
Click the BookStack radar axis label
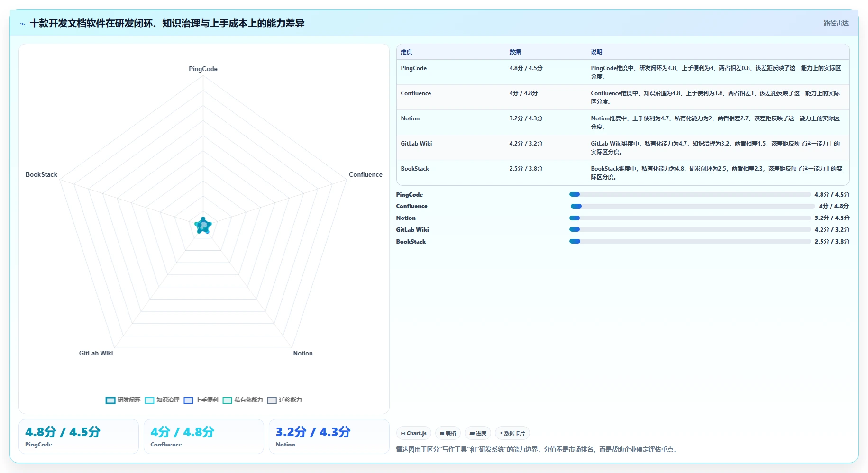coord(41,174)
